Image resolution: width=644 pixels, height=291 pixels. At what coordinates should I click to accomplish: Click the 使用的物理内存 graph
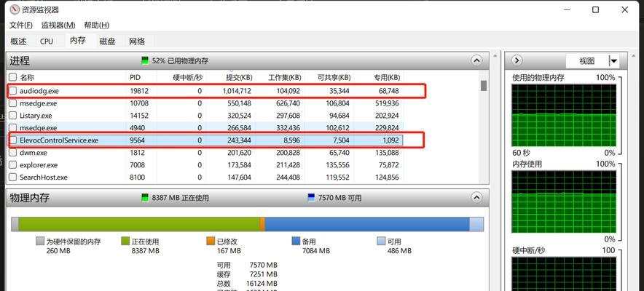pos(564,115)
